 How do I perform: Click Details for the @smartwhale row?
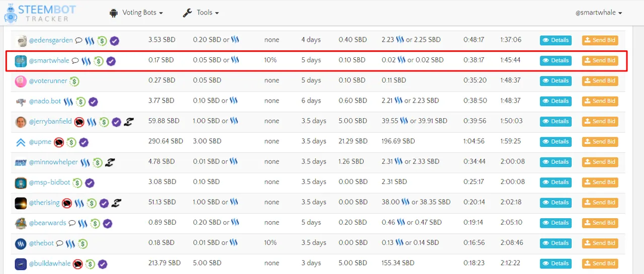[x=555, y=60]
